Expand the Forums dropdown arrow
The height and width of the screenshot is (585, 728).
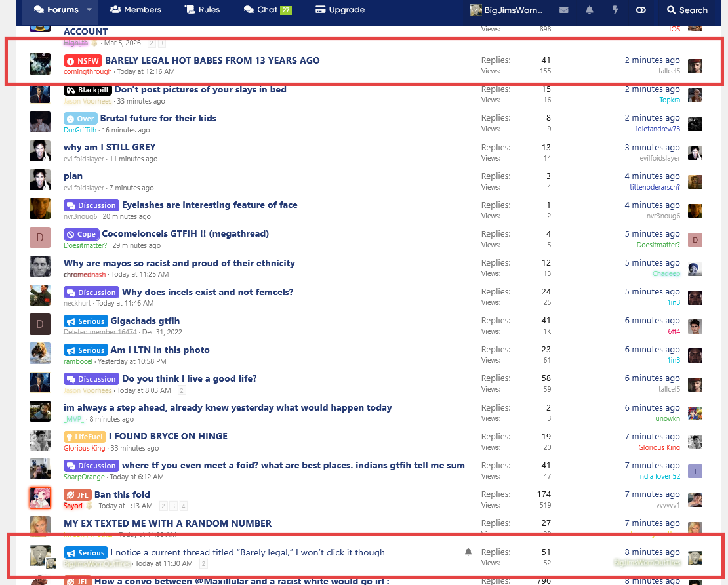[90, 10]
